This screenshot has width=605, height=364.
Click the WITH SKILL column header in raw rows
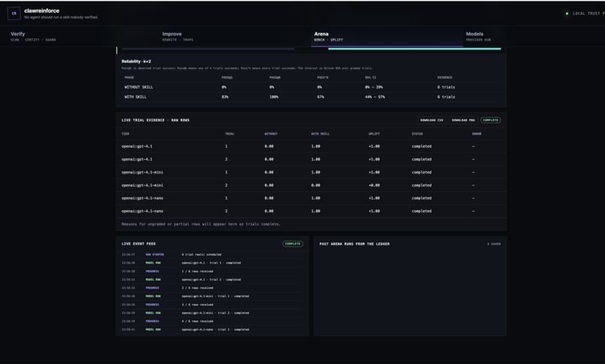[321, 134]
